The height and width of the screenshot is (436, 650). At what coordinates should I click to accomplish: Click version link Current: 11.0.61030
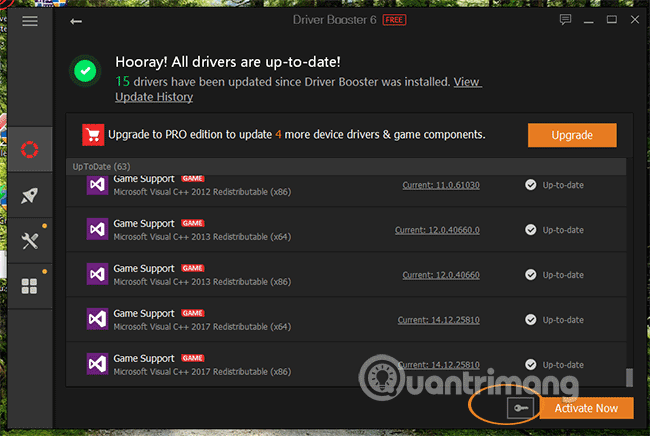pyautogui.click(x=440, y=185)
